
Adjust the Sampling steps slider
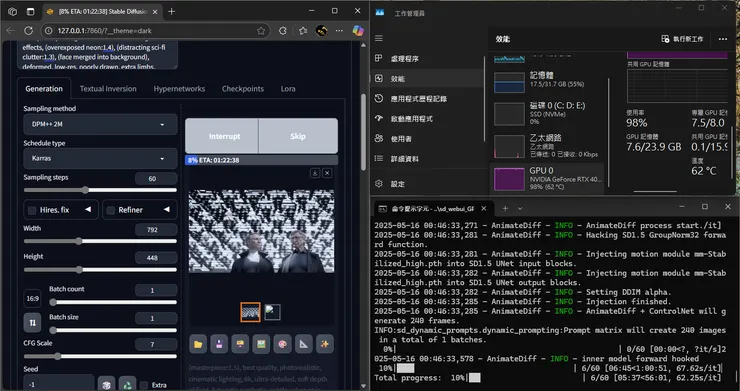click(101, 190)
